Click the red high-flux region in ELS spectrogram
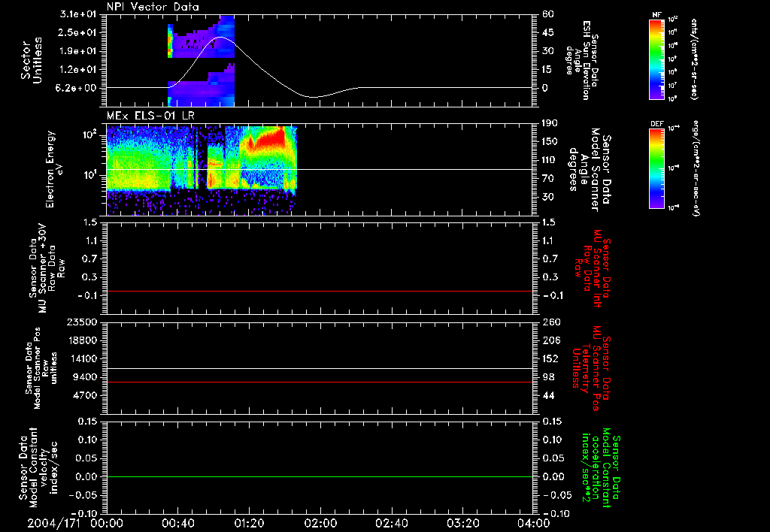 [x=268, y=139]
